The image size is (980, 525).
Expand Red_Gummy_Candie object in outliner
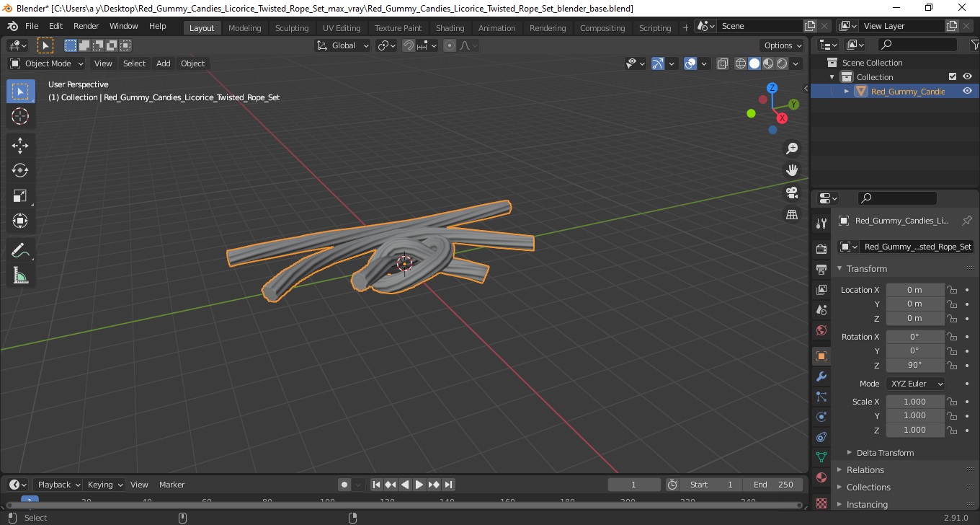(847, 91)
